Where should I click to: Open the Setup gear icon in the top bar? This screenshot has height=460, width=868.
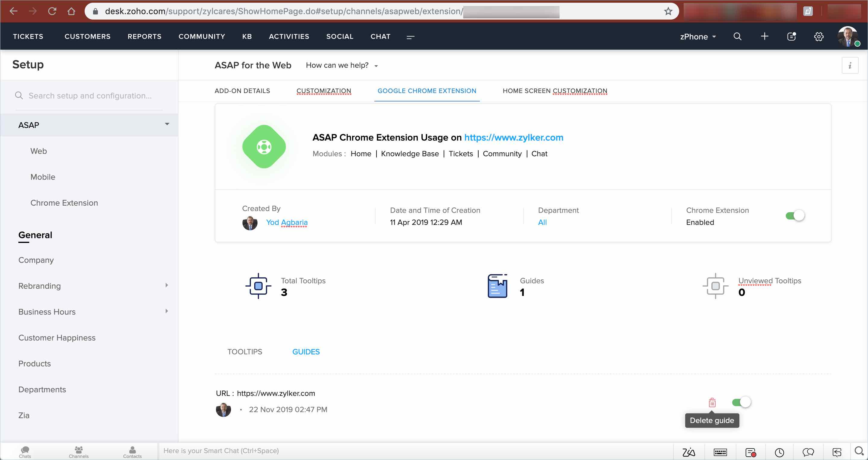click(x=819, y=36)
